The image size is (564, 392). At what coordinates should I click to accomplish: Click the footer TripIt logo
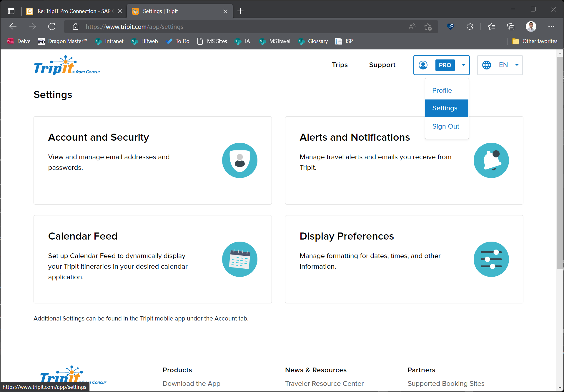(x=73, y=375)
